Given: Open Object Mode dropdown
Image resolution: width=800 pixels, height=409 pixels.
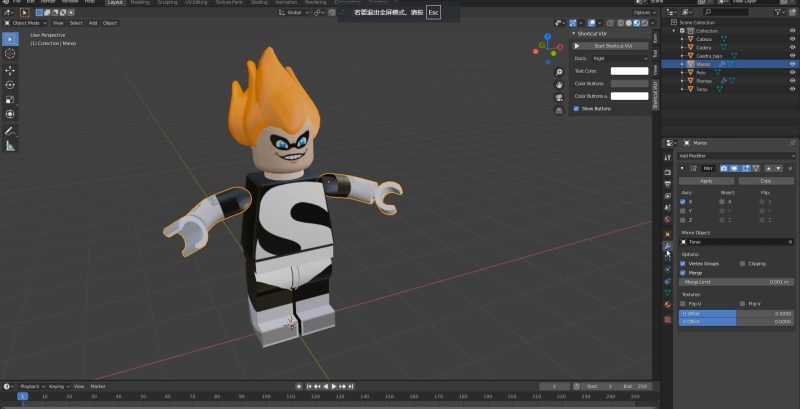Looking at the screenshot, I should [26, 23].
